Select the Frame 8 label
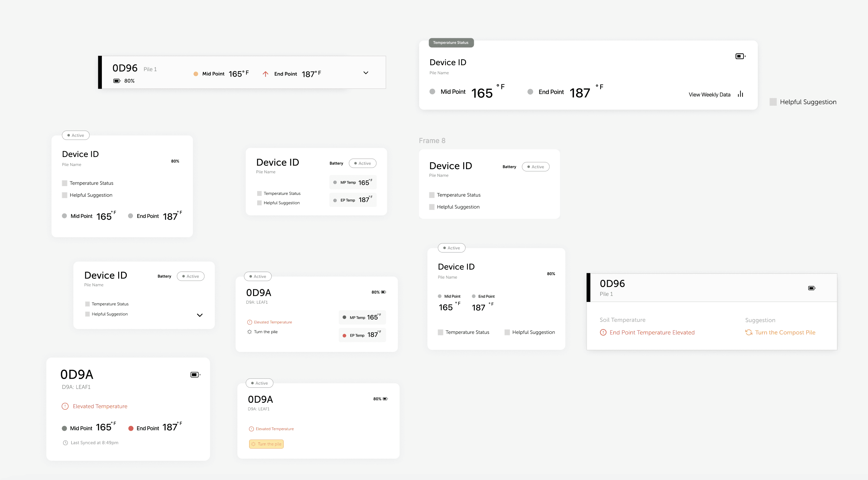The height and width of the screenshot is (480, 868). [x=432, y=141]
